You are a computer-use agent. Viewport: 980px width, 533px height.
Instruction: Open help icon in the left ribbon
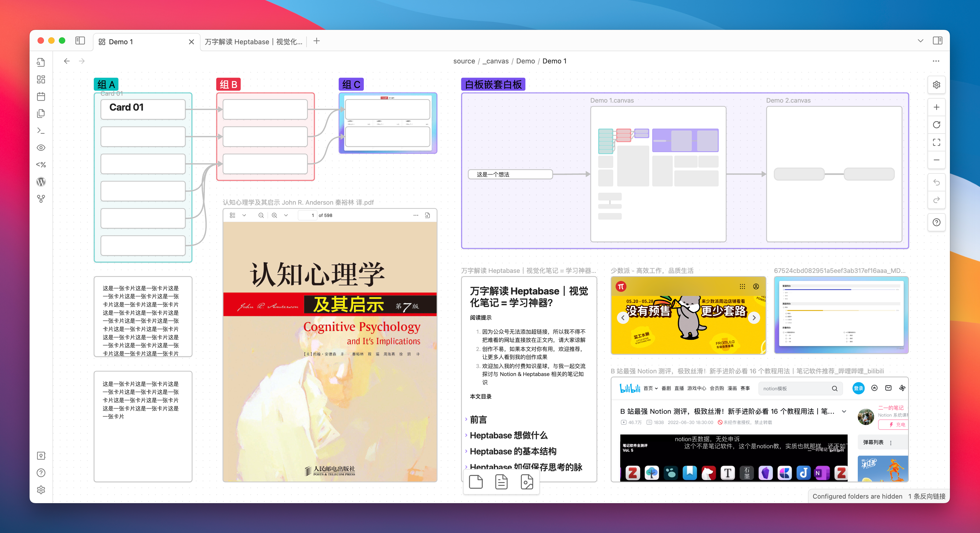coord(41,473)
